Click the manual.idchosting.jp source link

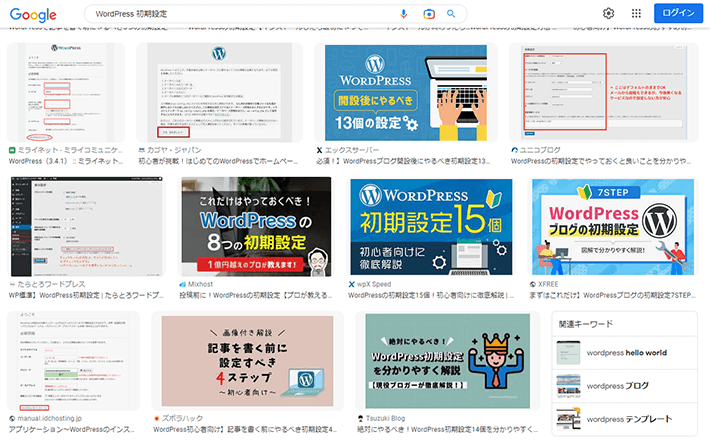pyautogui.click(x=46, y=418)
